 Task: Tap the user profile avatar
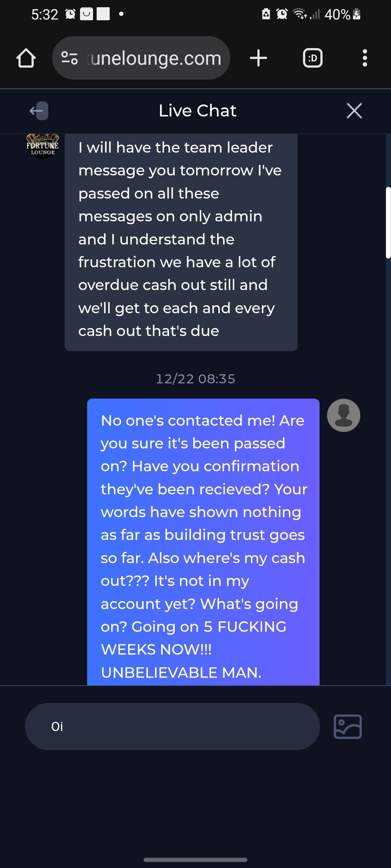pyautogui.click(x=343, y=415)
